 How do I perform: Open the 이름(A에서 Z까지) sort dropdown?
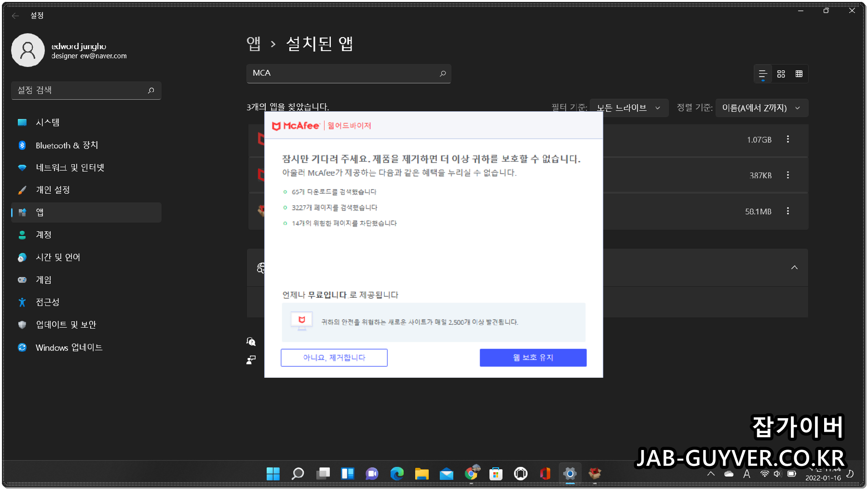pyautogui.click(x=761, y=108)
